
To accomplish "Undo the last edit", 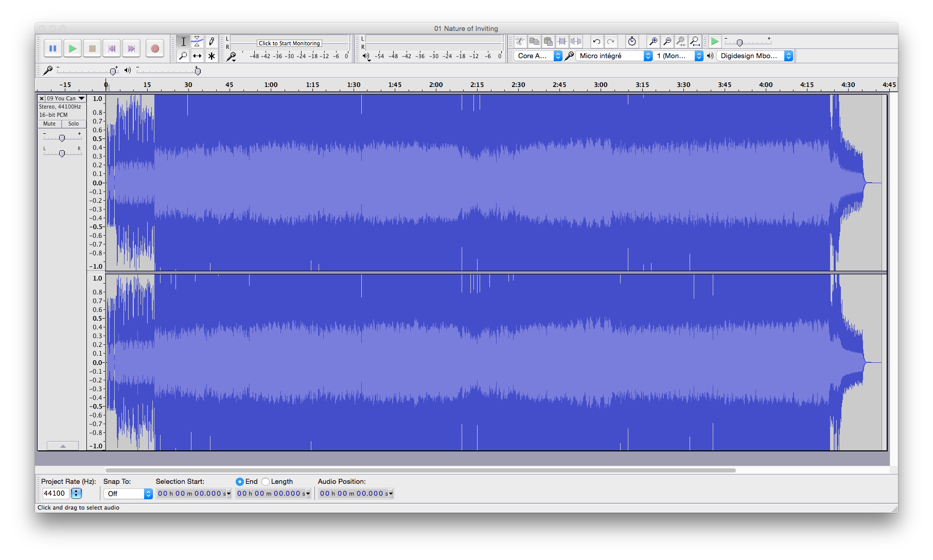I will [596, 41].
